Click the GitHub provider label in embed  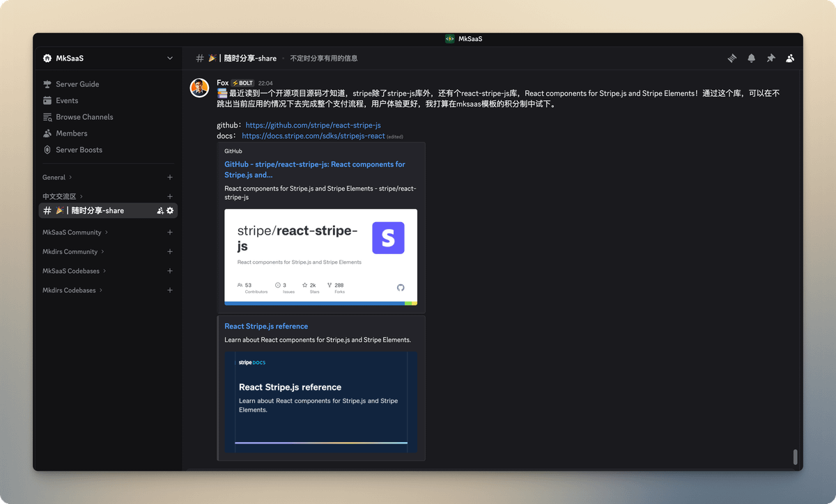click(233, 151)
